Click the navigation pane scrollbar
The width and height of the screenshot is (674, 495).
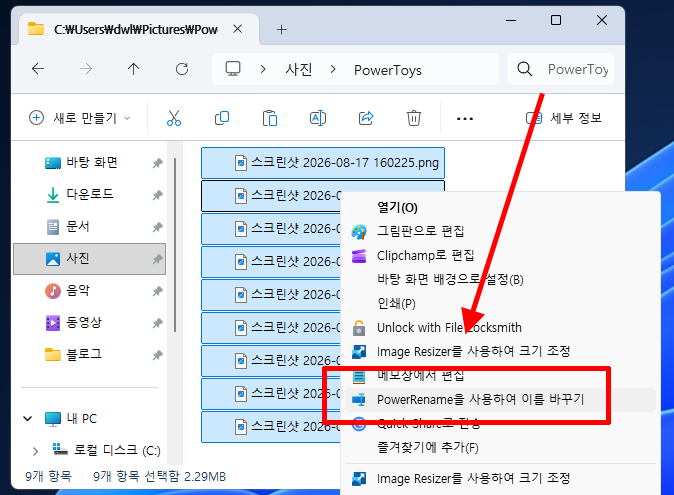coord(175,245)
